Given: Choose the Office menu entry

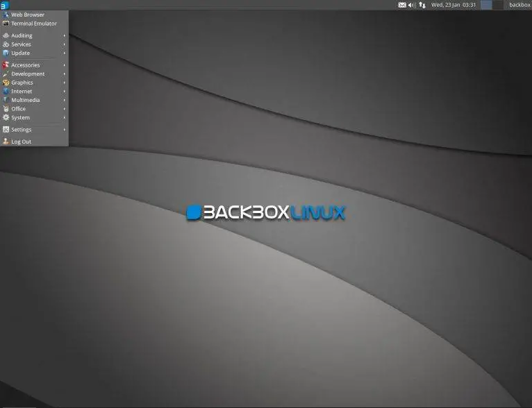Looking at the screenshot, I should [x=34, y=109].
